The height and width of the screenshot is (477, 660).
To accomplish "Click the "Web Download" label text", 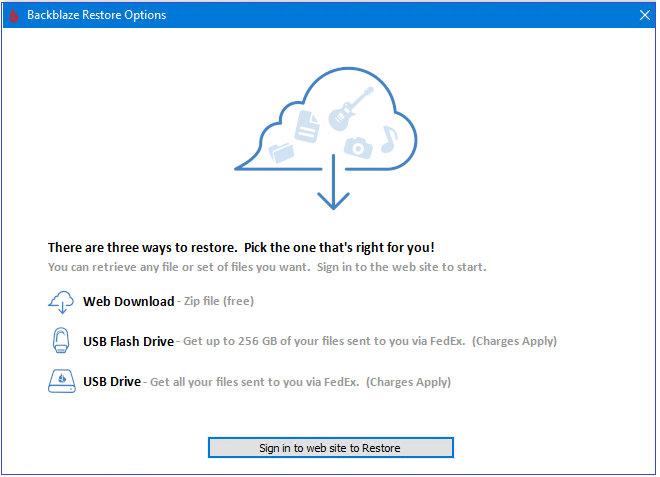I will click(x=128, y=301).
